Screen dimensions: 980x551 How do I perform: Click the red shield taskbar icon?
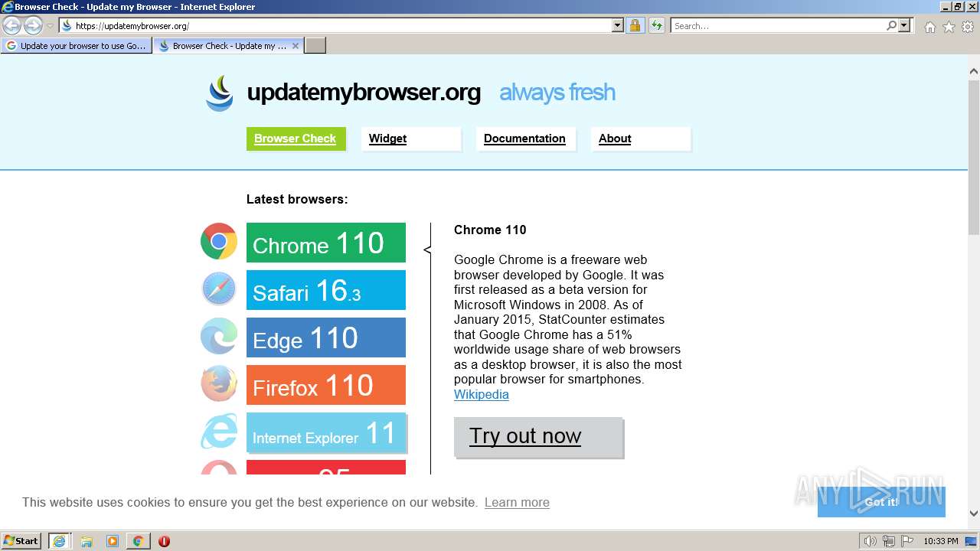(164, 541)
